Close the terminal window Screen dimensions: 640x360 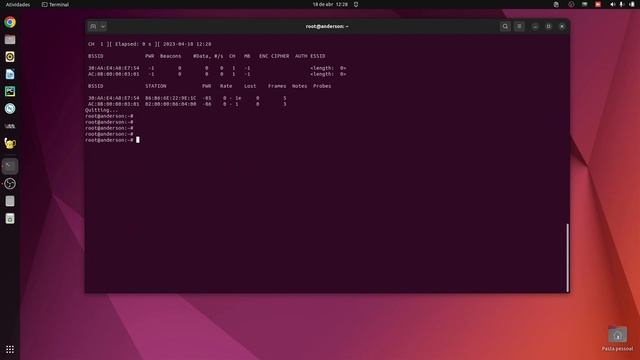[562, 27]
